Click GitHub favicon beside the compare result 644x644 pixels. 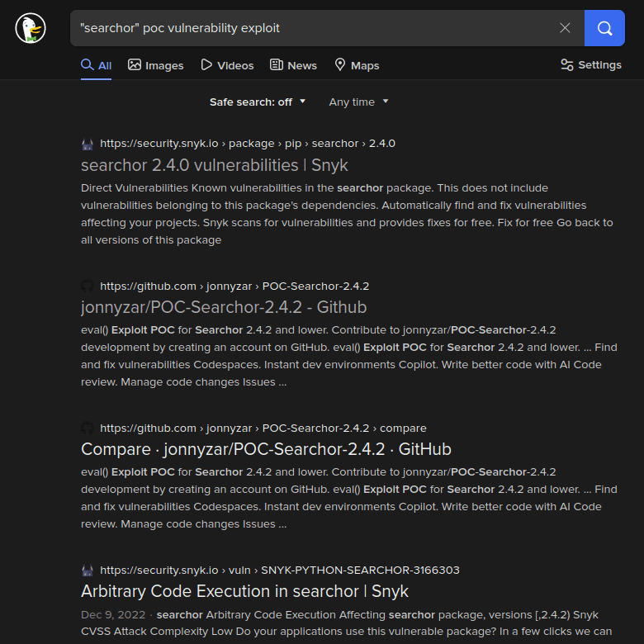(87, 428)
